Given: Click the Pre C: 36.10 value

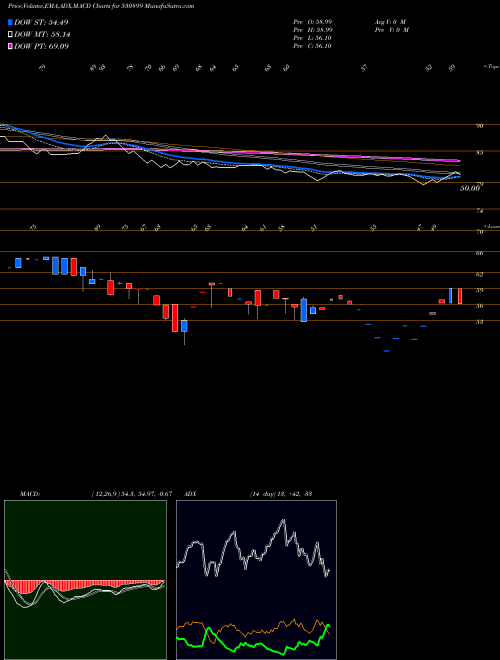Looking at the screenshot, I should pyautogui.click(x=313, y=46).
